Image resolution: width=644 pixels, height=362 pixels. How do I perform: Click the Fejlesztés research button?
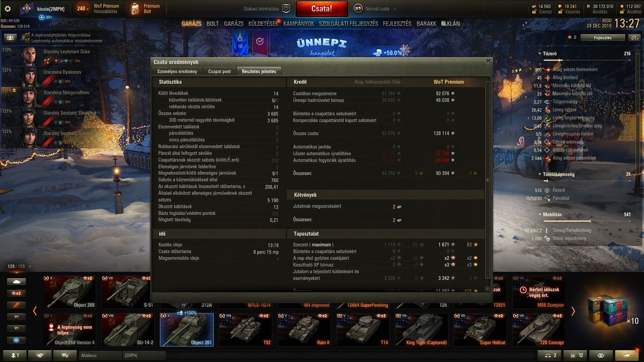click(602, 38)
